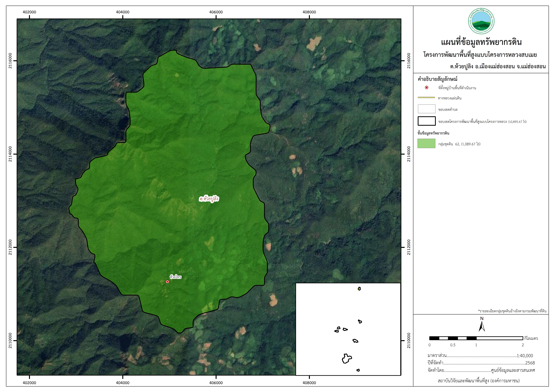
Task: Click the 2114000 coordinate on the left axis
Action: [x=10, y=154]
